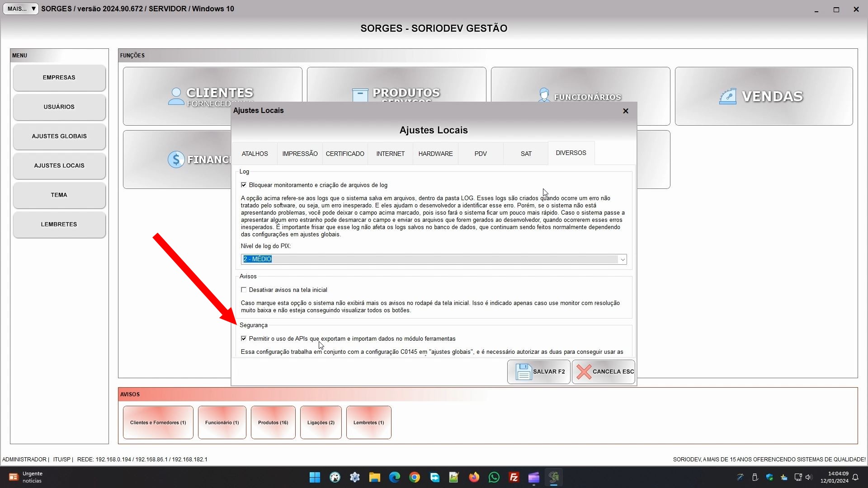This screenshot has width=868, height=488.
Task: Launch Microsoft Edge from taskbar
Action: [395, 477]
